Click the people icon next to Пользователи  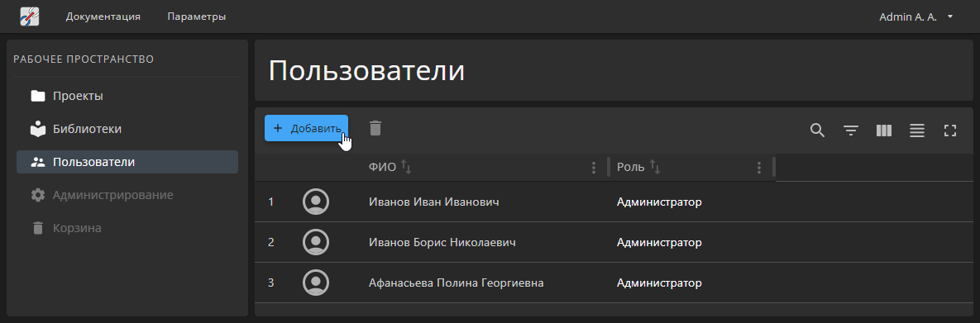38,162
